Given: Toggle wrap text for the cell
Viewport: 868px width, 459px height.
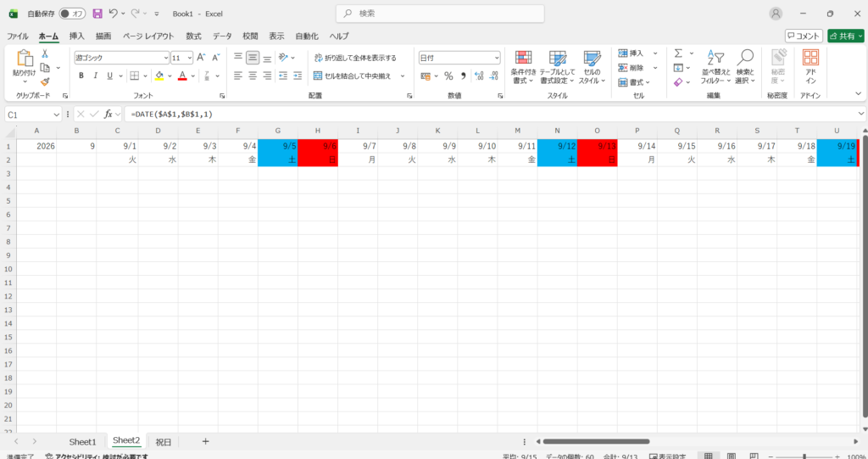Looking at the screenshot, I should pyautogui.click(x=355, y=58).
